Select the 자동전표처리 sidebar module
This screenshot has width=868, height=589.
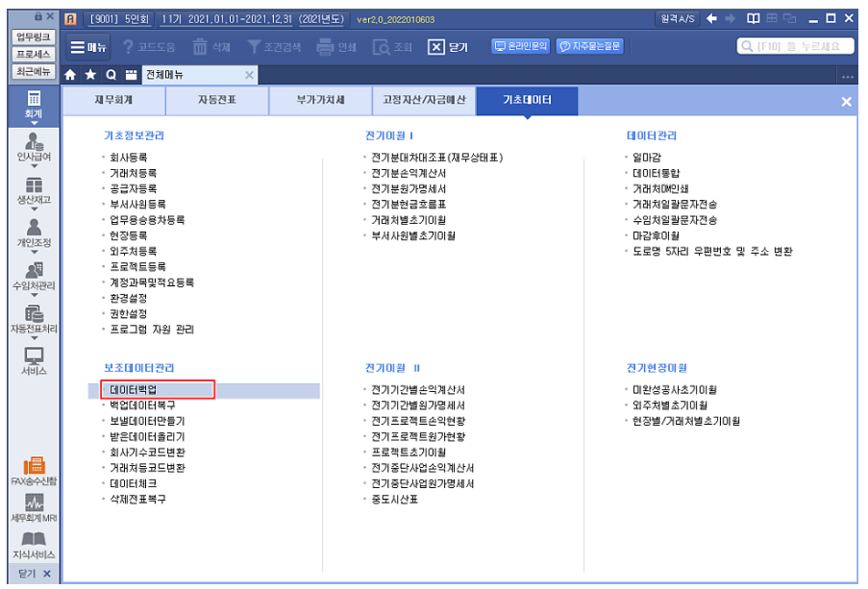click(34, 319)
